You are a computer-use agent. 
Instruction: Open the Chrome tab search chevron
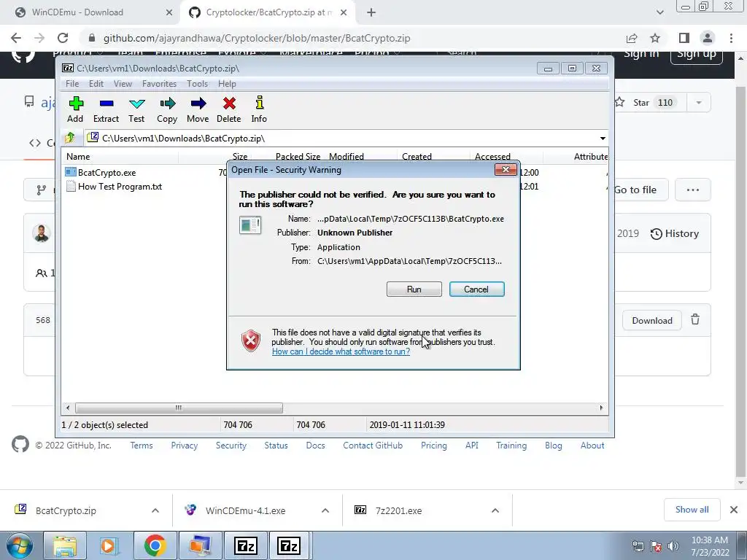(x=659, y=12)
